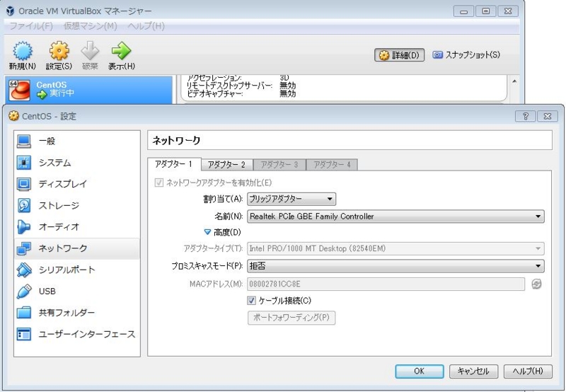Click the details pane scrollbar up arrow
This screenshot has width=566, height=392.
click(x=514, y=81)
